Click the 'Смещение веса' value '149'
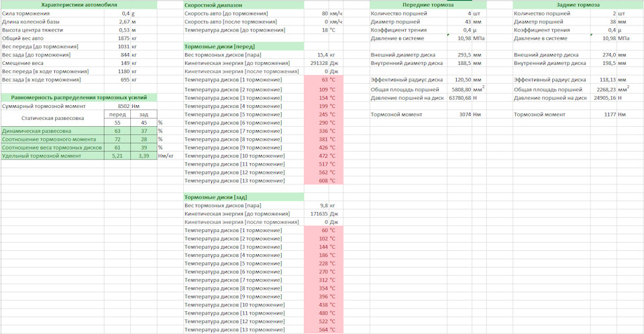The width and height of the screenshot is (644, 334). [x=117, y=63]
